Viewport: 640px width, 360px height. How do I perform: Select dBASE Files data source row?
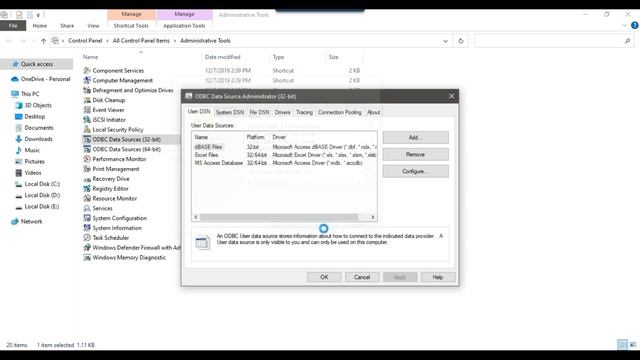click(284, 147)
